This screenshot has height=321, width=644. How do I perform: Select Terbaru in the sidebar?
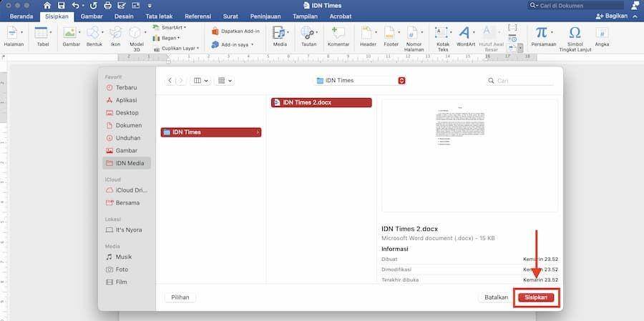click(127, 87)
